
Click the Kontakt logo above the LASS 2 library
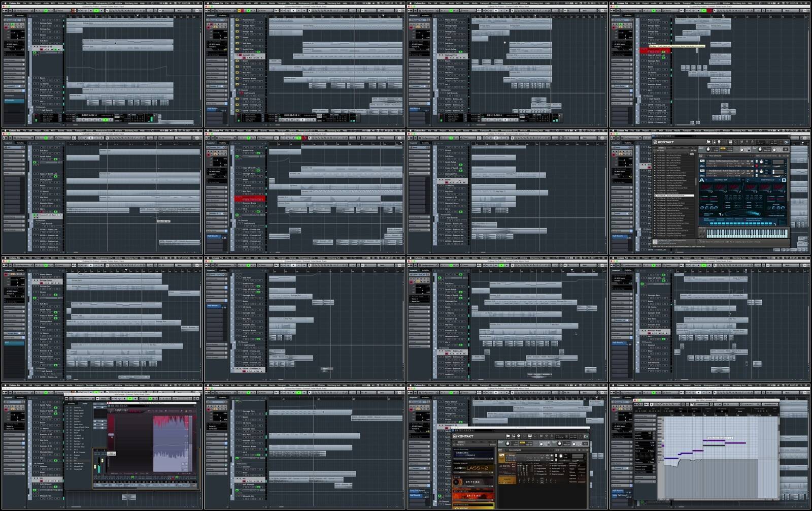[463, 436]
